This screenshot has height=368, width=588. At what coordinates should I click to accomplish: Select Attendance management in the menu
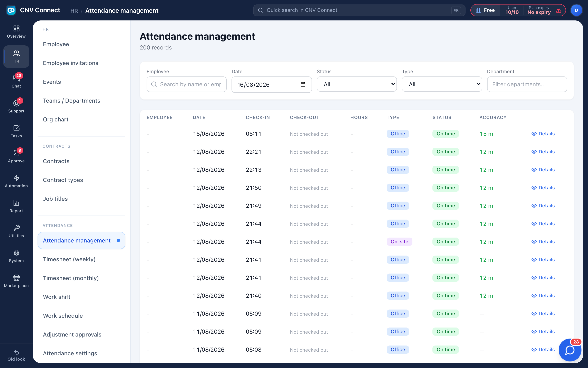pos(81,240)
